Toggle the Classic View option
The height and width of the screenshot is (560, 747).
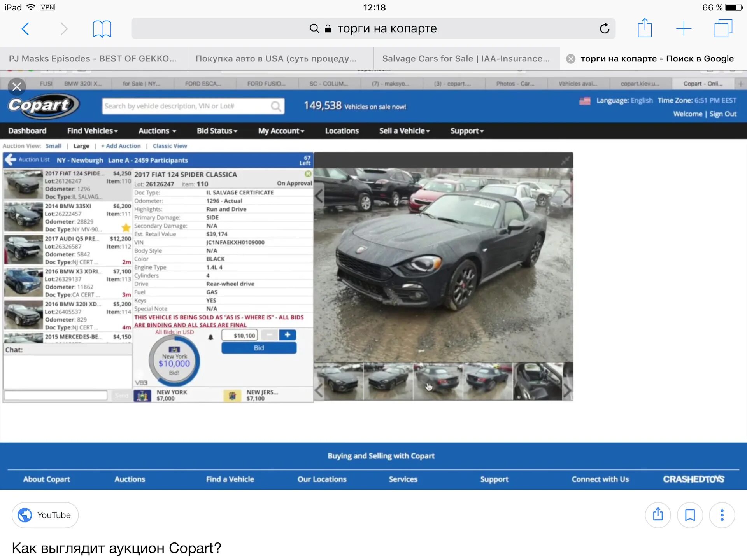(x=169, y=146)
